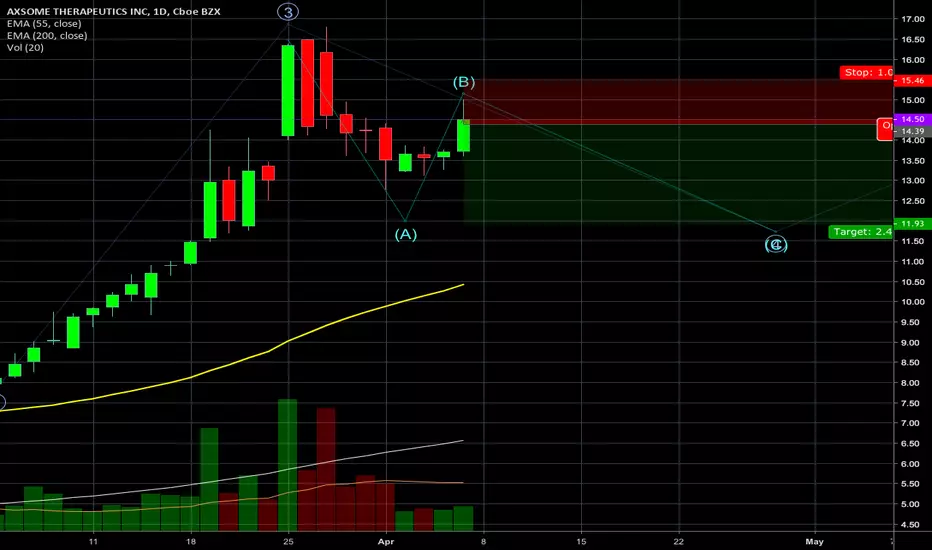Image resolution: width=932 pixels, height=550 pixels.
Task: Select the tallest green volume bar
Action: point(288,465)
